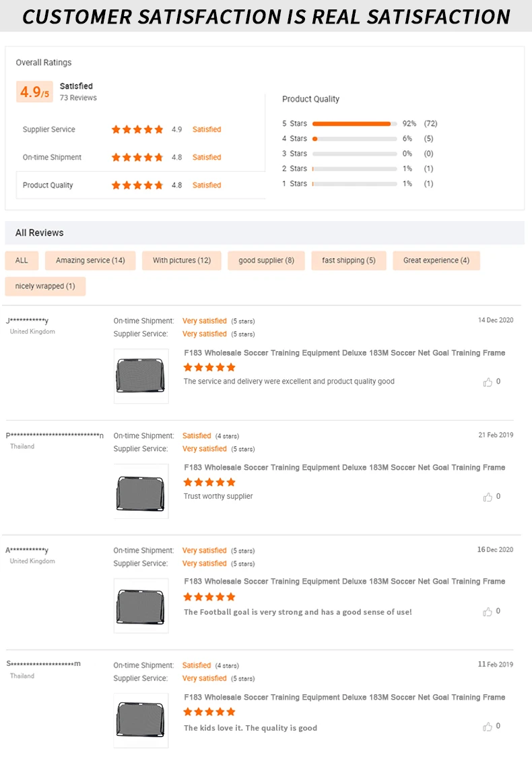Click Great experience (4) filter tag
This screenshot has width=532, height=767.
tap(436, 261)
